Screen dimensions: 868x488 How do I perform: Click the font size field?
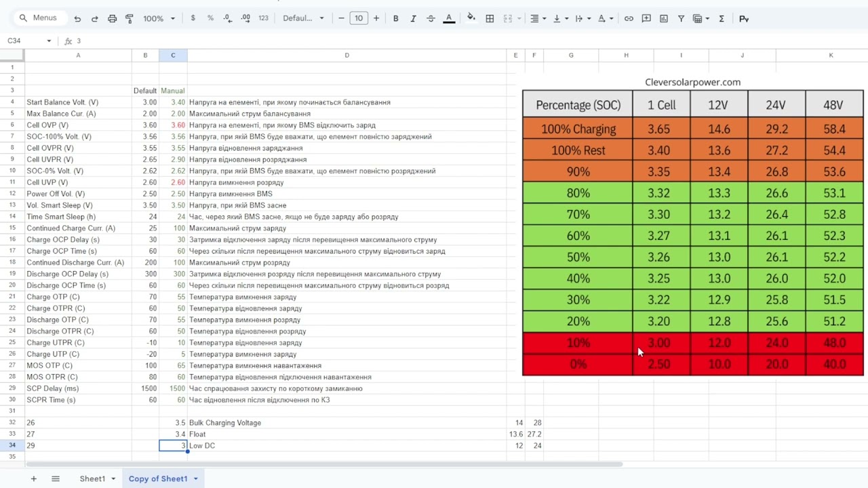coord(359,18)
